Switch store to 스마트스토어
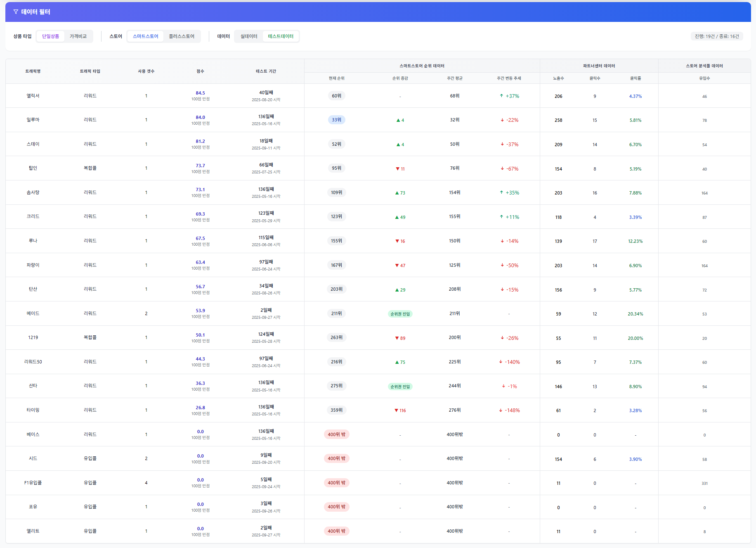 (x=145, y=36)
